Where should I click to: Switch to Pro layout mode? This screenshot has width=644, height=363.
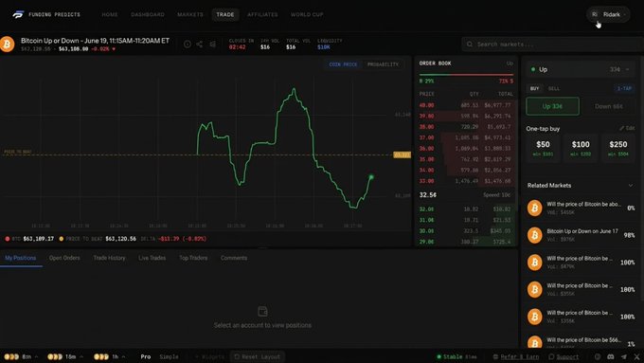(x=146, y=356)
